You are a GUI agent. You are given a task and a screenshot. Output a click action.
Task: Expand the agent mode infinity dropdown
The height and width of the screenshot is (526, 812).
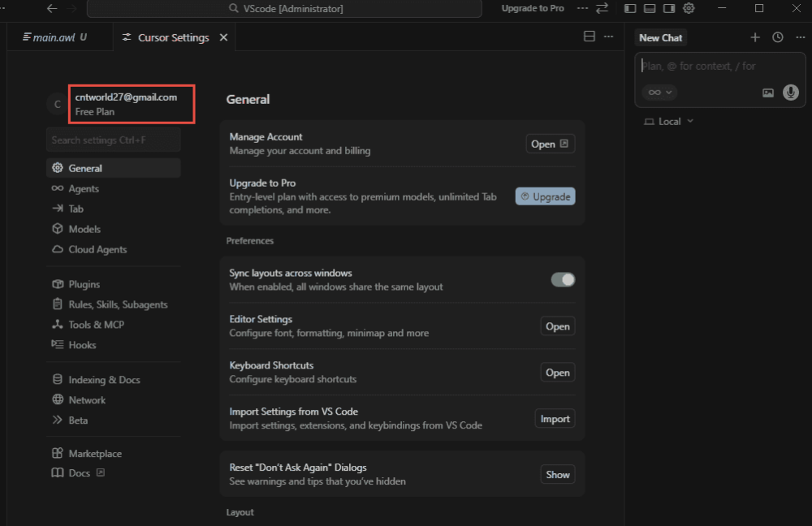[659, 93]
